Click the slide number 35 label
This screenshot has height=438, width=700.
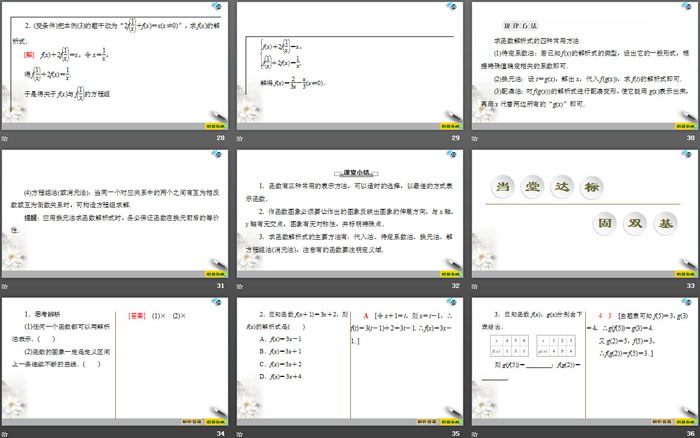point(455,434)
